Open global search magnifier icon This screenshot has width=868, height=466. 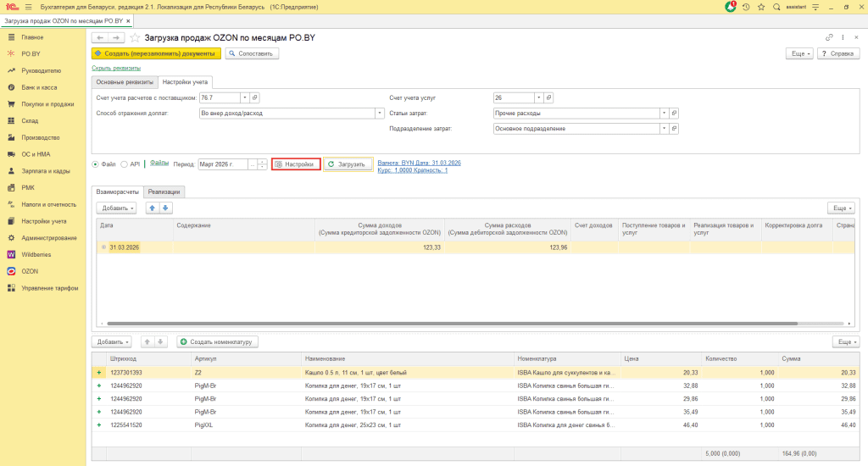coord(776,7)
